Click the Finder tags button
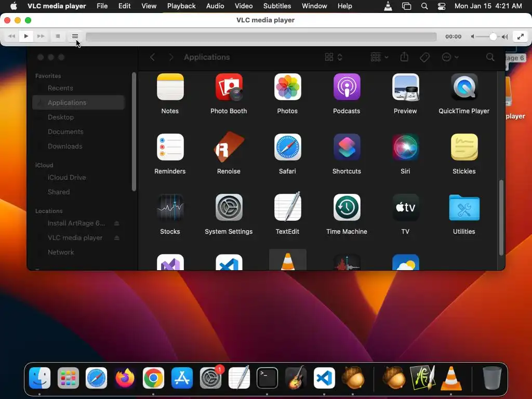The image size is (532, 399). pyautogui.click(x=424, y=57)
